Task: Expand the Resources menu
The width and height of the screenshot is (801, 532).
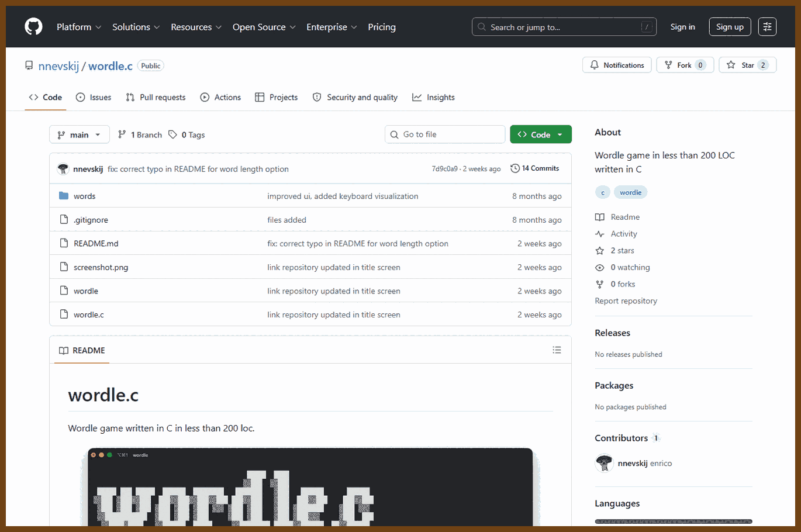Action: pos(196,27)
